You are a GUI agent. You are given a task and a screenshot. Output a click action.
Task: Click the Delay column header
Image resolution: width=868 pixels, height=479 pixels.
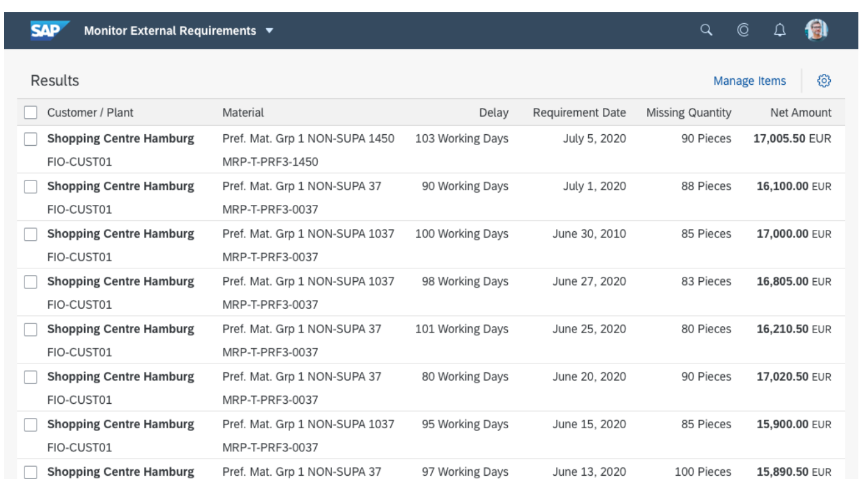494,113
